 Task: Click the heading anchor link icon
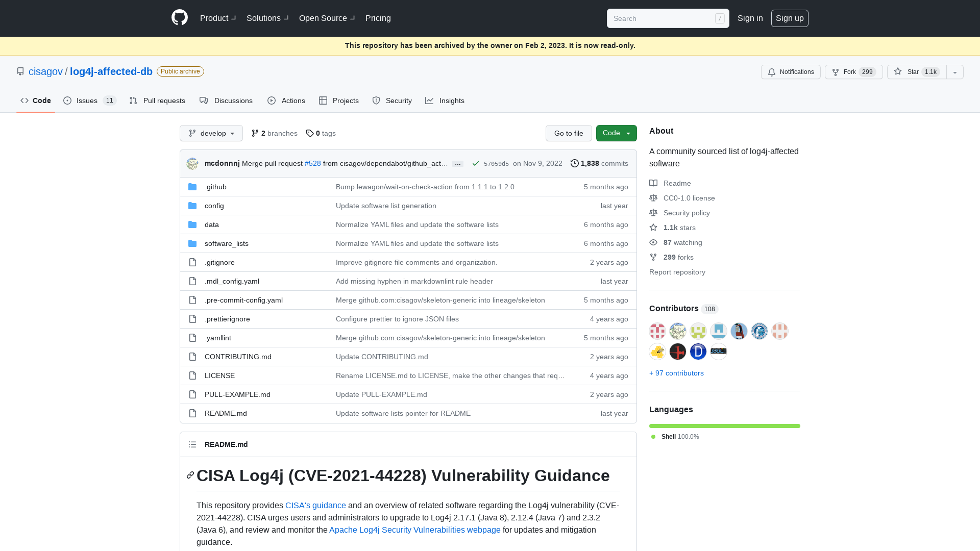point(190,475)
